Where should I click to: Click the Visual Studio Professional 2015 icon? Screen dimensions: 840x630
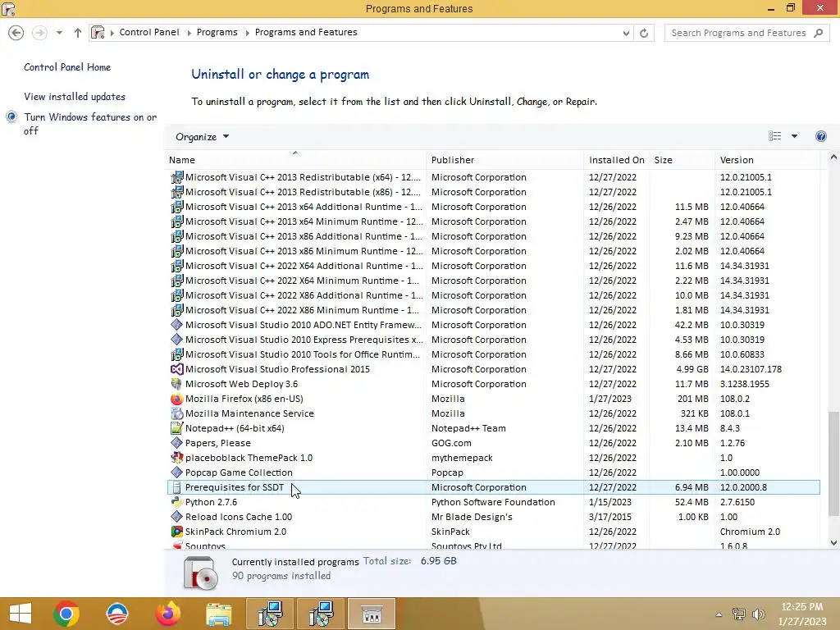[176, 370]
